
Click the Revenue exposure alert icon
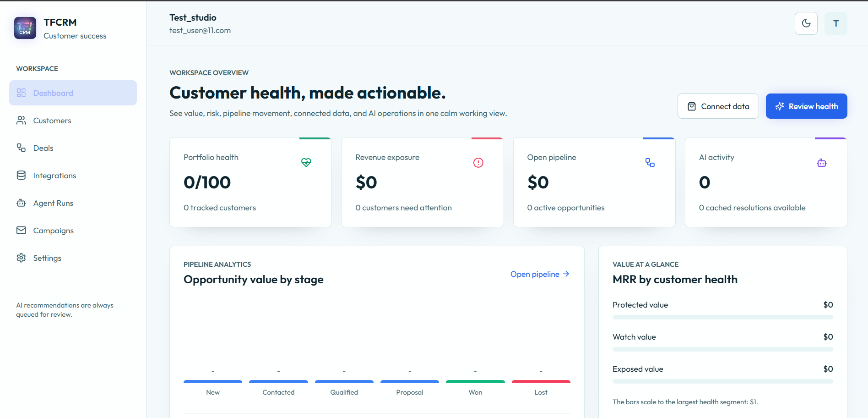(478, 163)
